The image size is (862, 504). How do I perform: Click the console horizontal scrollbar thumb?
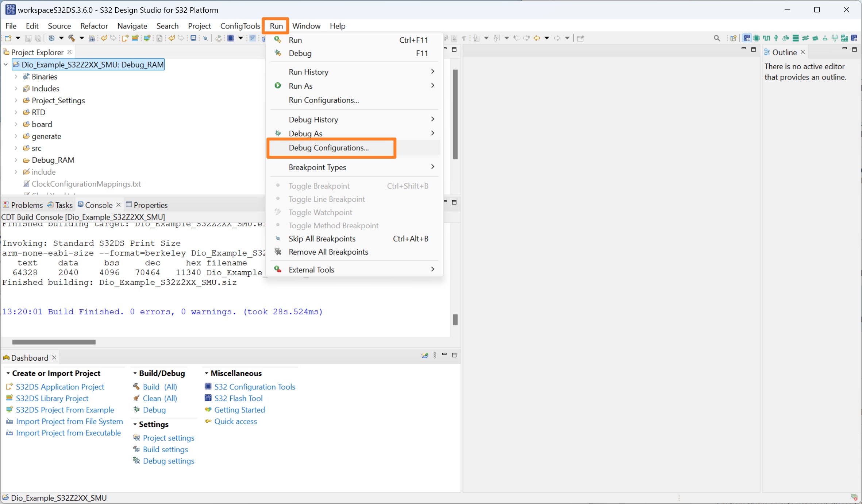[54, 342]
